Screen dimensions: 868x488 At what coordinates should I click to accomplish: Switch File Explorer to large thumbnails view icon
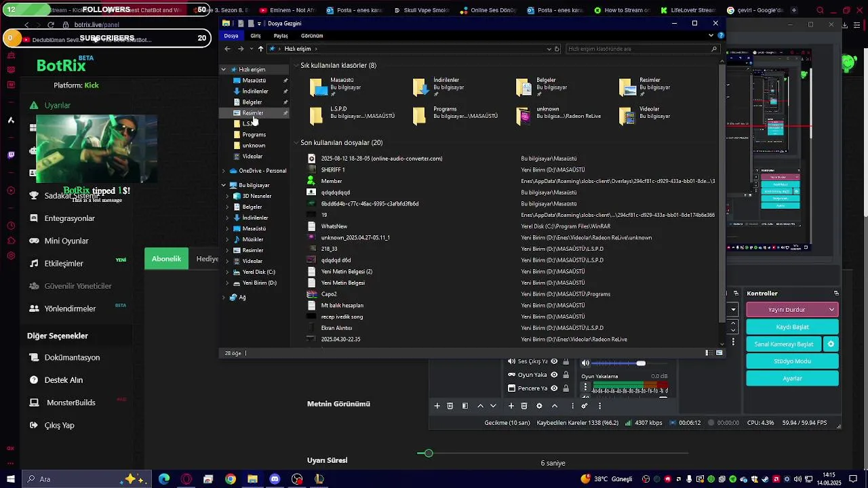point(719,353)
